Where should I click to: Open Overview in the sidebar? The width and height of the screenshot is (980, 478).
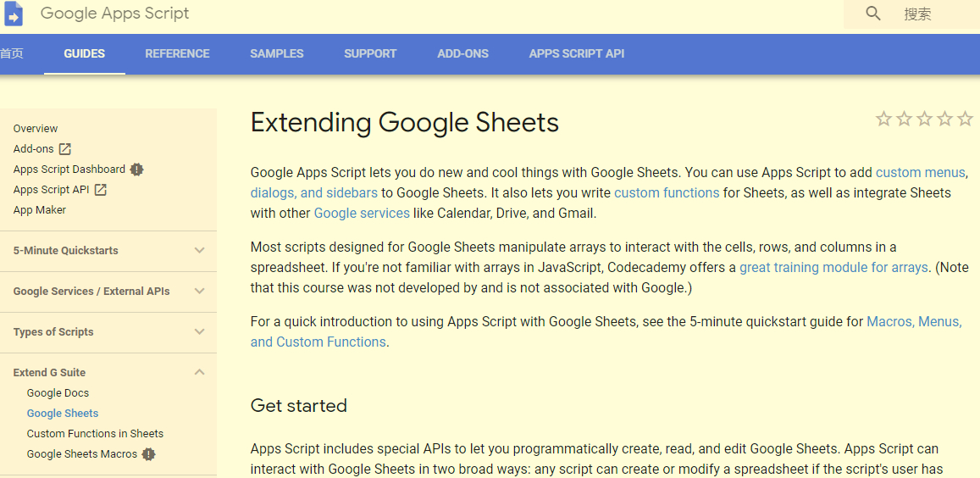36,129
